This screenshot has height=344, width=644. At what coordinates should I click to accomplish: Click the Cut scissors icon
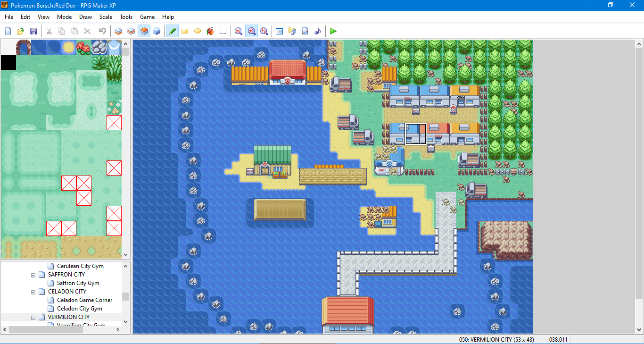[49, 31]
